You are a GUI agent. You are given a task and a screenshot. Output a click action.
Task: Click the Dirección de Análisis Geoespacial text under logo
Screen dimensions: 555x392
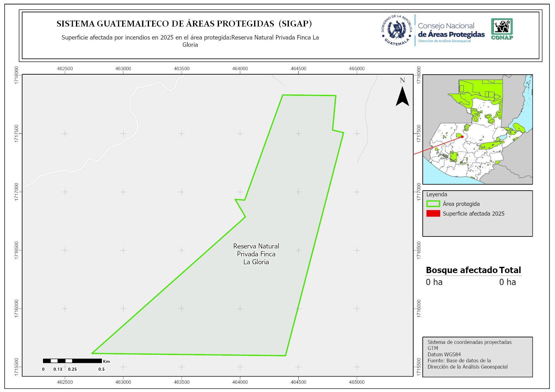(444, 41)
